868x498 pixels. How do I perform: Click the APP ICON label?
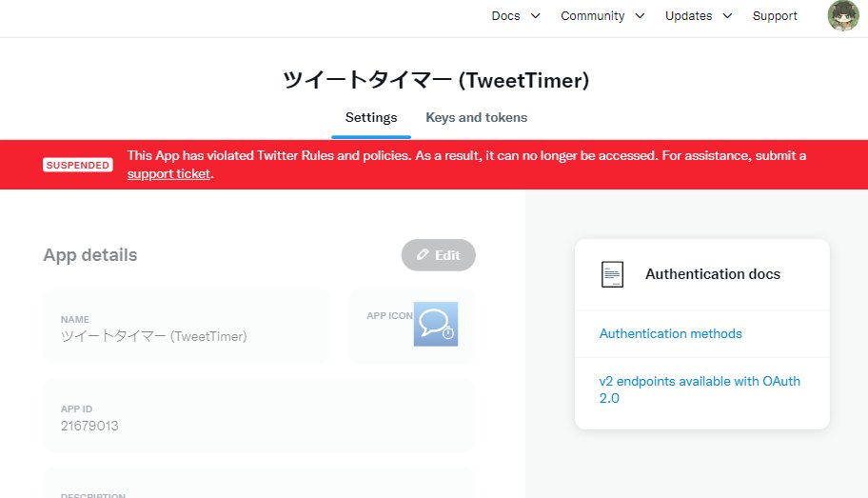coord(389,316)
